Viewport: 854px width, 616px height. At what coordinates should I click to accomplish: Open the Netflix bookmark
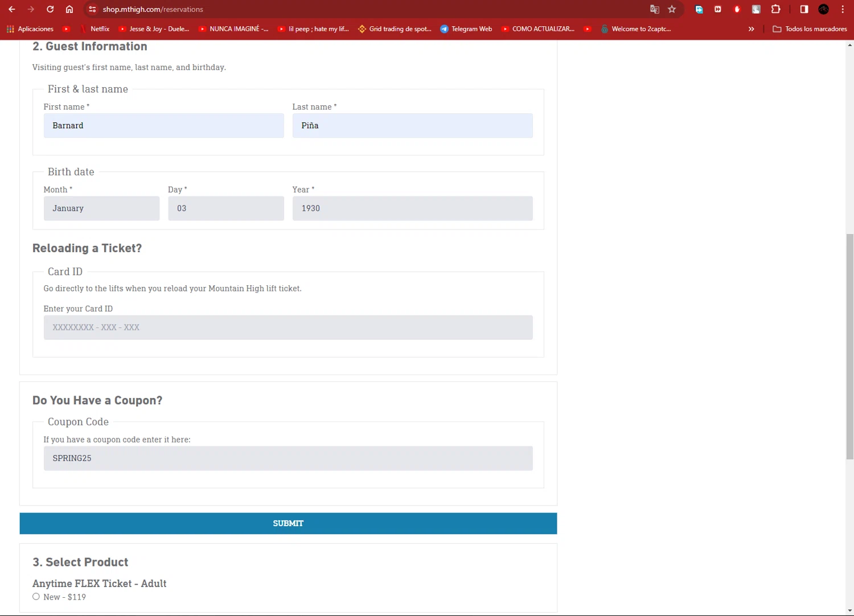95,29
